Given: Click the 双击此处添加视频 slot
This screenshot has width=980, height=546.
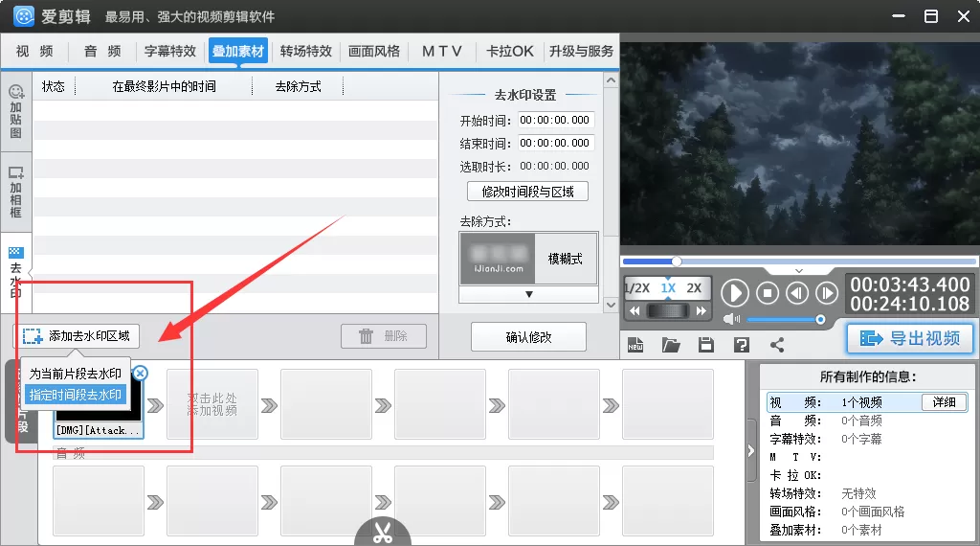Looking at the screenshot, I should click(212, 404).
